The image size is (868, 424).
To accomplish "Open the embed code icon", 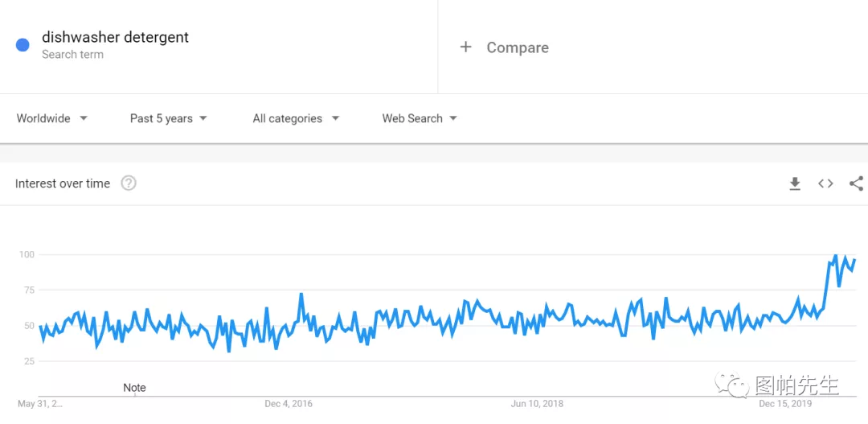I will pyautogui.click(x=825, y=183).
